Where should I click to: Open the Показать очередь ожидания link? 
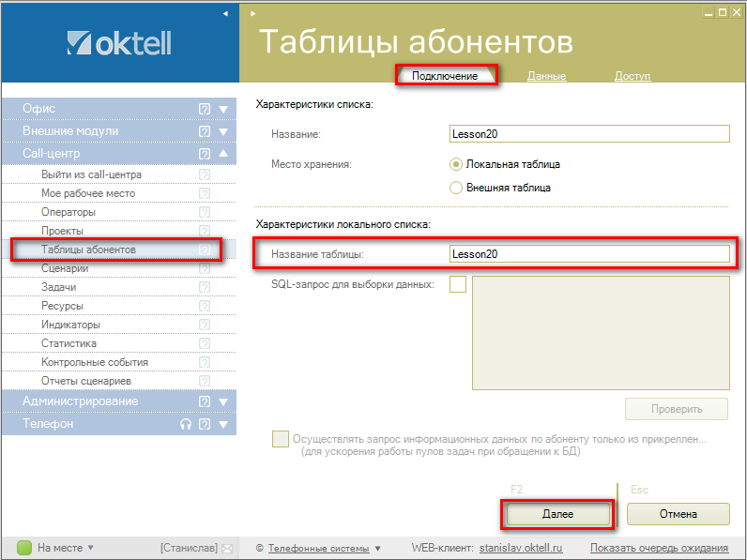coord(659,548)
